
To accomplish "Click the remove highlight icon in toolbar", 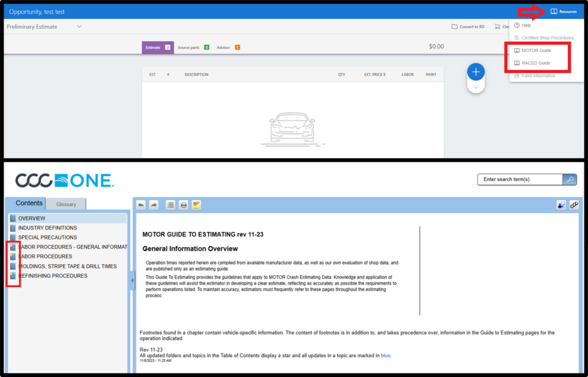I will pyautogui.click(x=196, y=205).
